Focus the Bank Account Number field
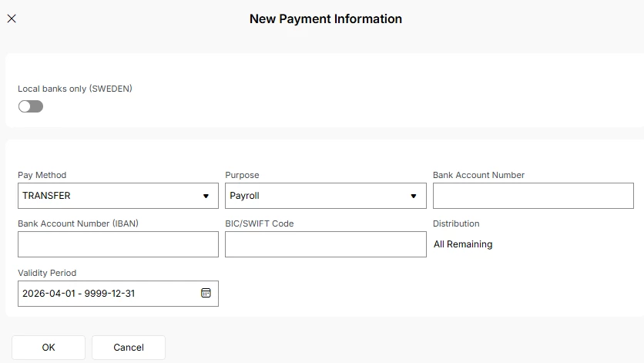 pos(533,196)
